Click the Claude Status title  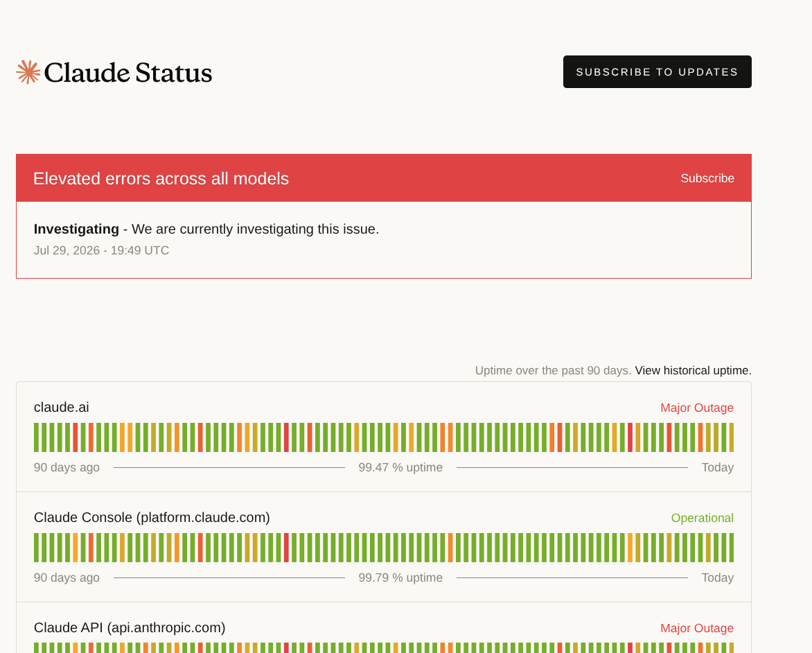128,73
